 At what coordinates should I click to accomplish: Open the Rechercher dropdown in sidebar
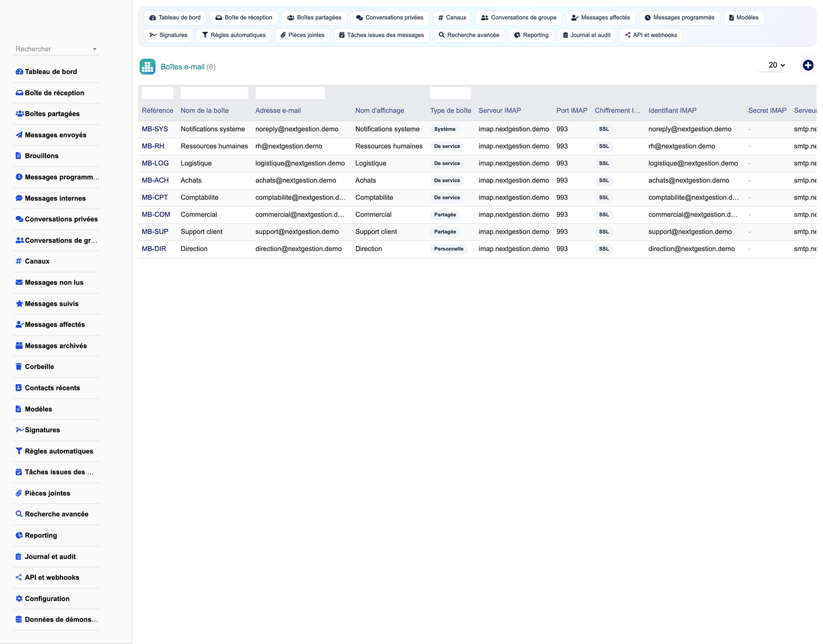click(56, 49)
